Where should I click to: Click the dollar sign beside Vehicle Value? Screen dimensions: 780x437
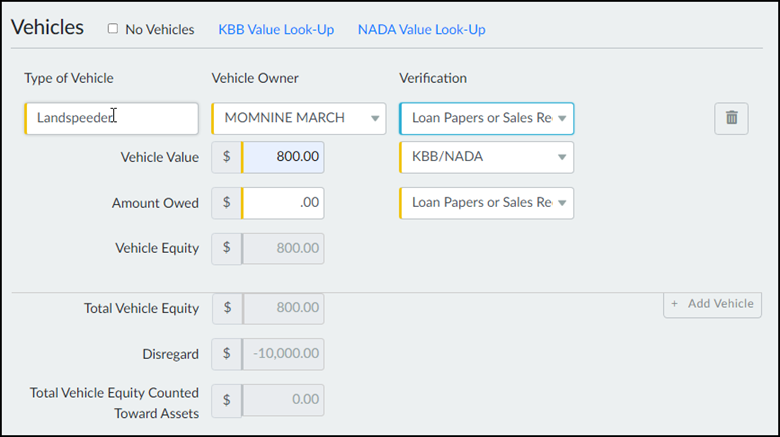227,157
